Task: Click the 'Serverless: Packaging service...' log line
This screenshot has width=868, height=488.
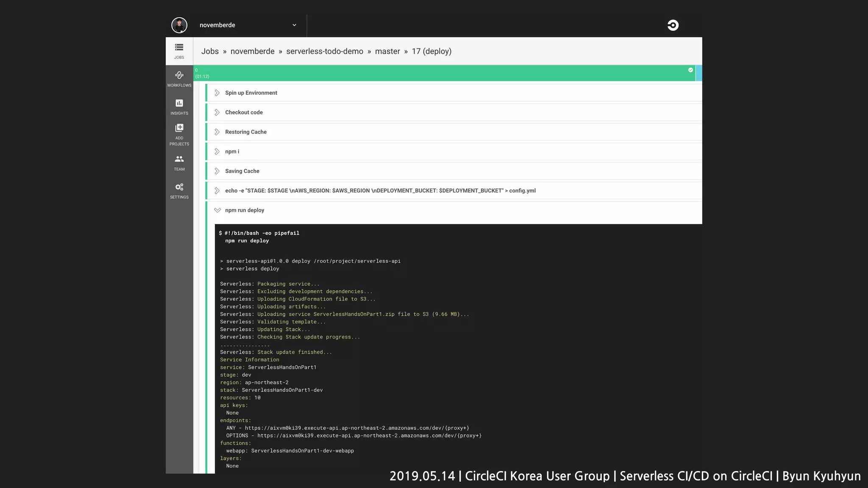Action: pos(270,284)
